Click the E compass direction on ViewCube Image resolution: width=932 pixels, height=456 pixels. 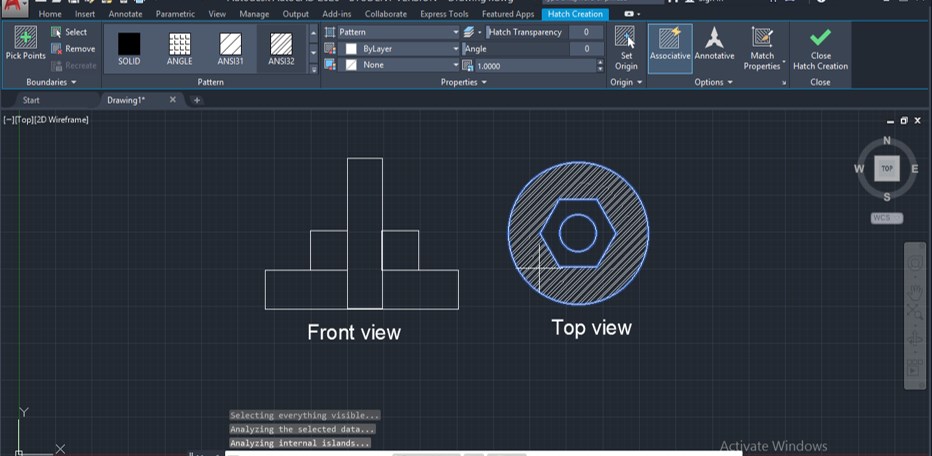coord(915,169)
